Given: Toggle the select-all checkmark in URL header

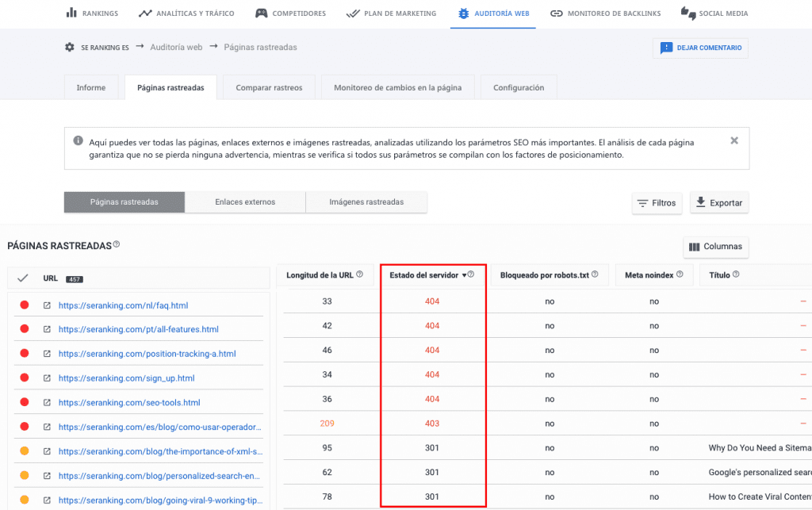Looking at the screenshot, I should 22,278.
